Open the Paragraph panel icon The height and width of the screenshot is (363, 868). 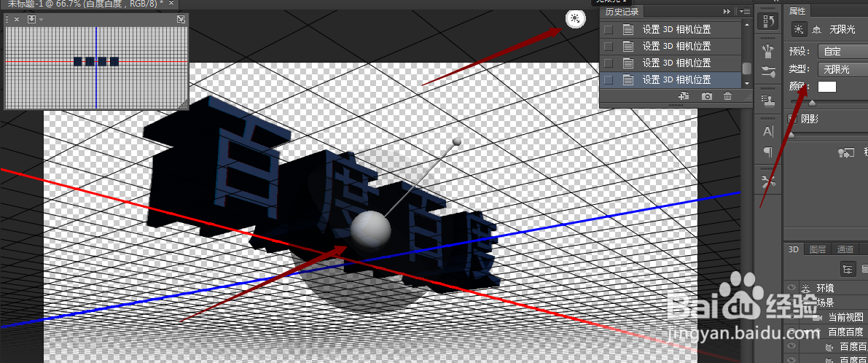pyautogui.click(x=768, y=151)
